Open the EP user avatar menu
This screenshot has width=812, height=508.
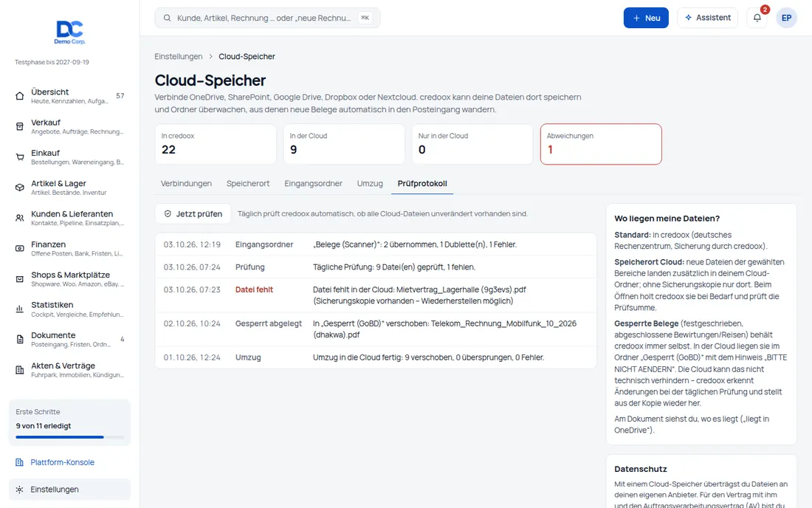tap(786, 18)
